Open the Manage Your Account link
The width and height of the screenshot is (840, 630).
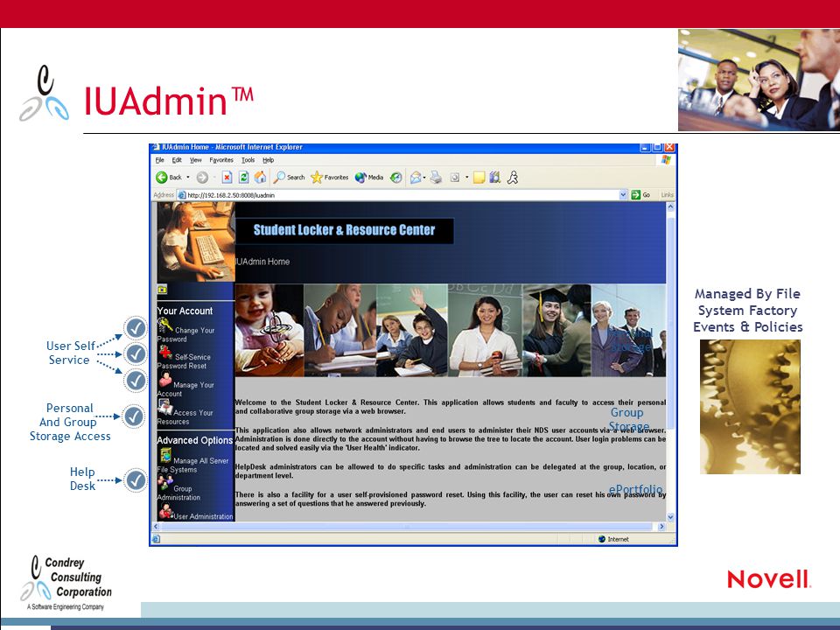pos(185,388)
